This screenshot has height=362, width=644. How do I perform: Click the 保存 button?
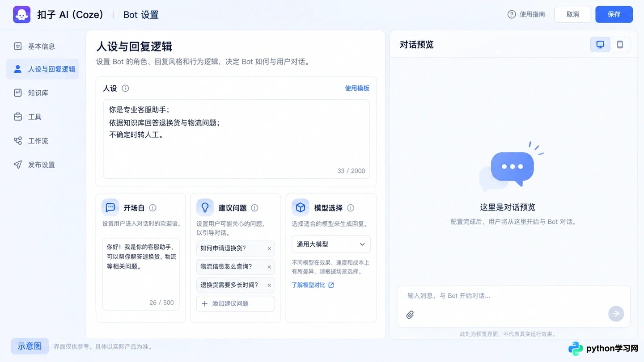614,14
